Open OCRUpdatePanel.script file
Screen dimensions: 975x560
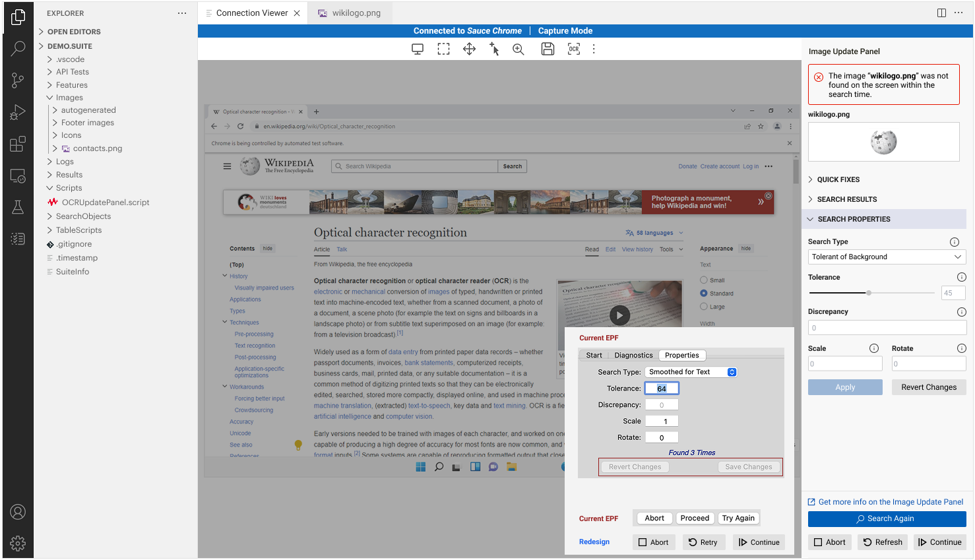point(106,202)
